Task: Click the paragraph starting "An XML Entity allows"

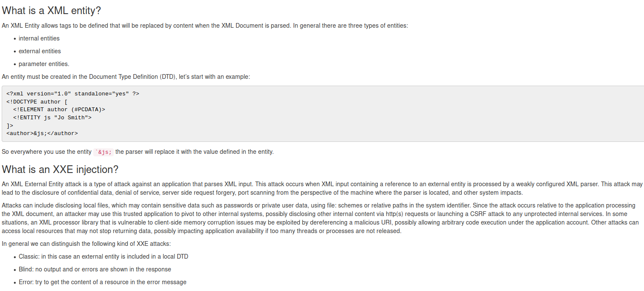Action: click(204, 26)
